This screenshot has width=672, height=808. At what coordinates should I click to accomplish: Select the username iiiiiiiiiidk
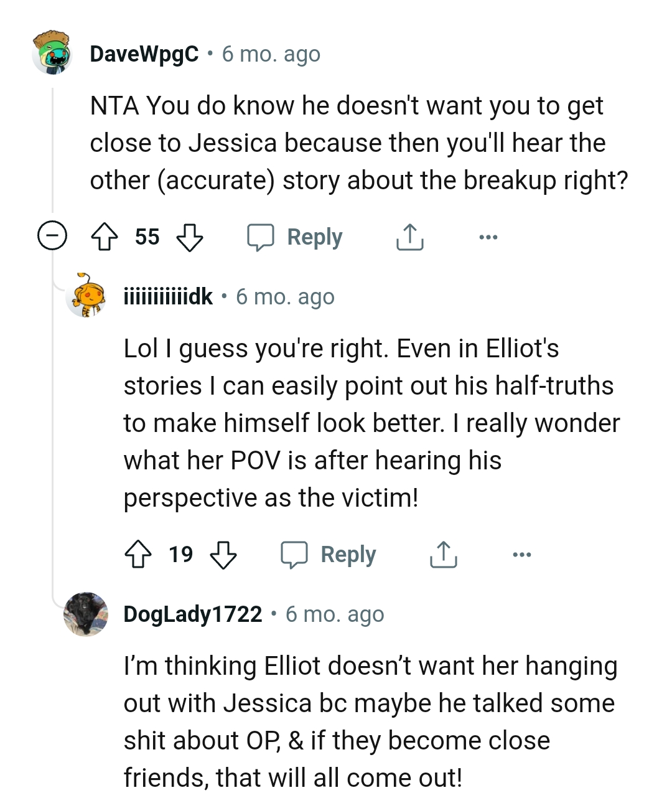169,297
